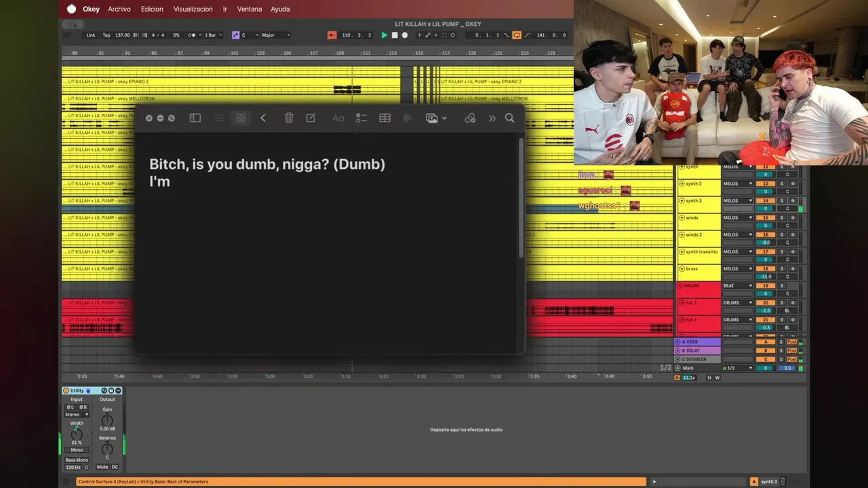The width and height of the screenshot is (868, 488).
Task: Click the Re-enable Automation arrow icon
Action: pos(436,35)
